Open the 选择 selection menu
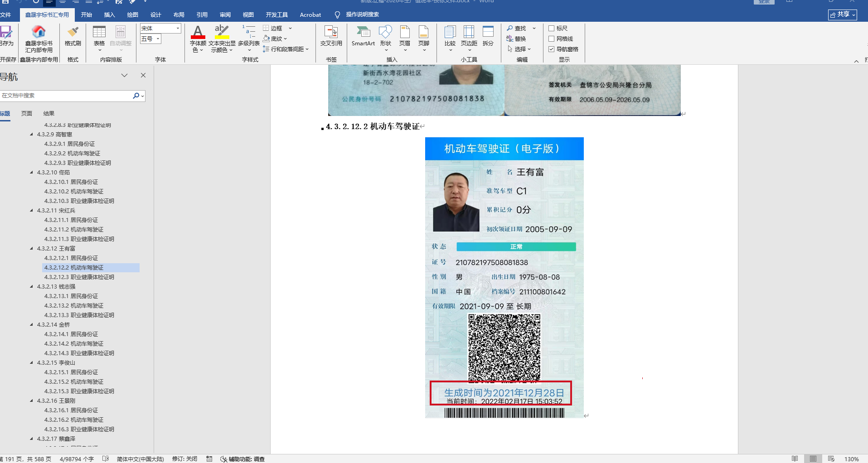The image size is (868, 463). tap(519, 49)
